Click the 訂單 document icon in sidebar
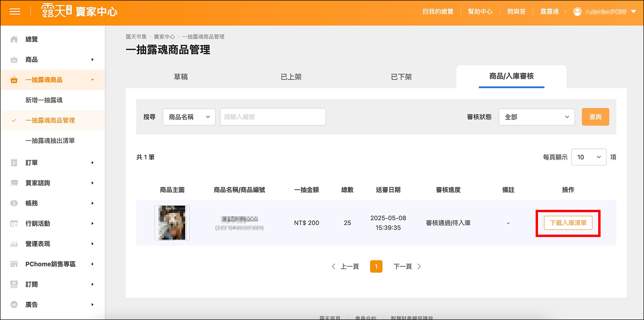The image size is (644, 320). (14, 163)
